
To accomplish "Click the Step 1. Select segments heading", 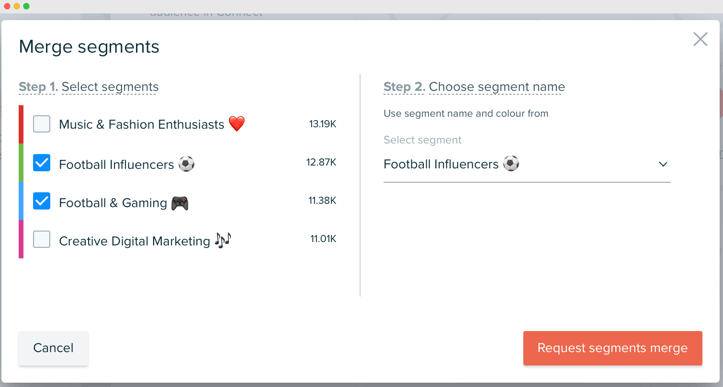I will (89, 87).
